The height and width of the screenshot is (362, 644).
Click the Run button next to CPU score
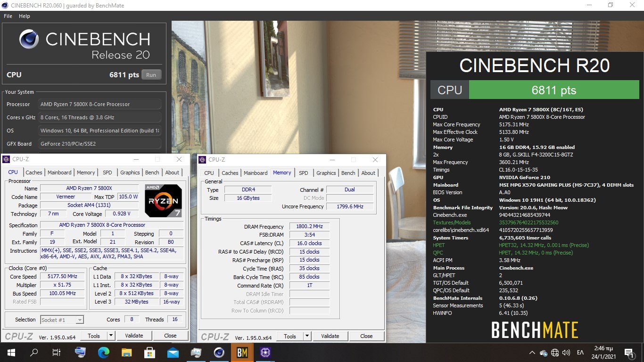[x=151, y=75]
